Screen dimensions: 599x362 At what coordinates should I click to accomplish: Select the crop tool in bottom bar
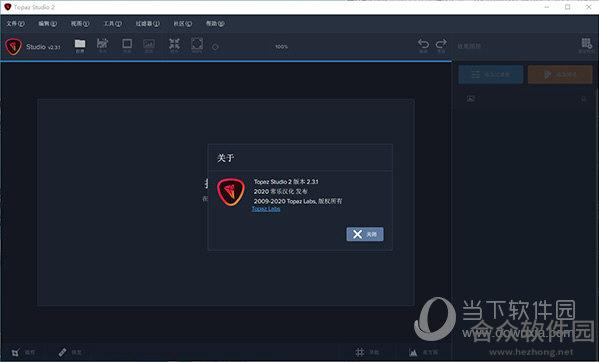pos(15,352)
